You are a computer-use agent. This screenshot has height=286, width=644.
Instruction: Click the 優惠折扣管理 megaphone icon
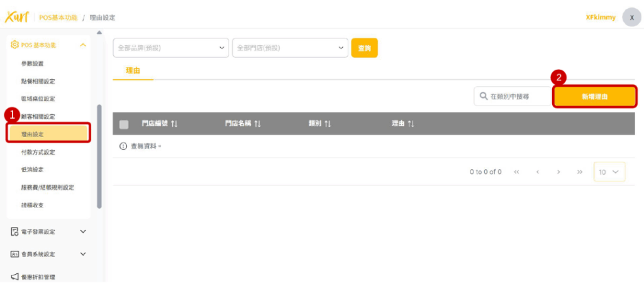14,277
